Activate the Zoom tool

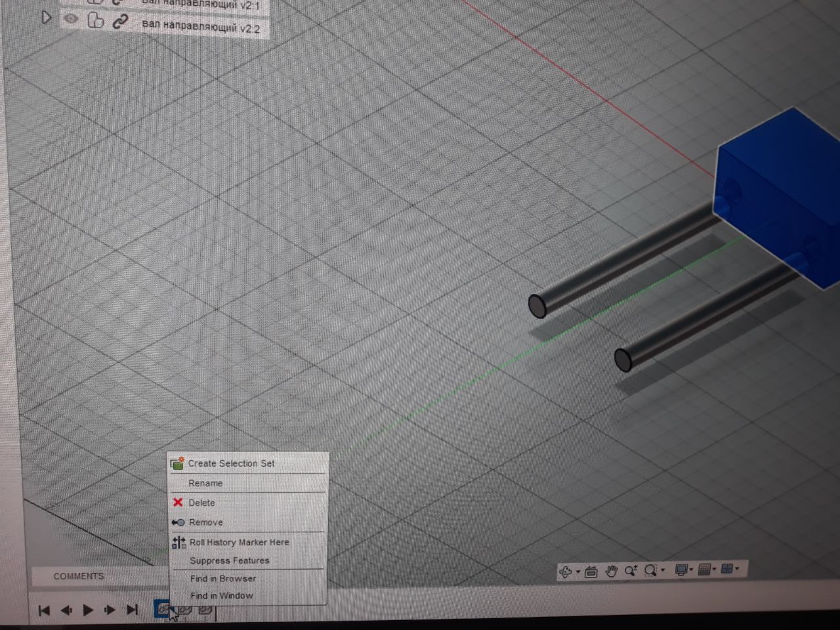click(631, 570)
